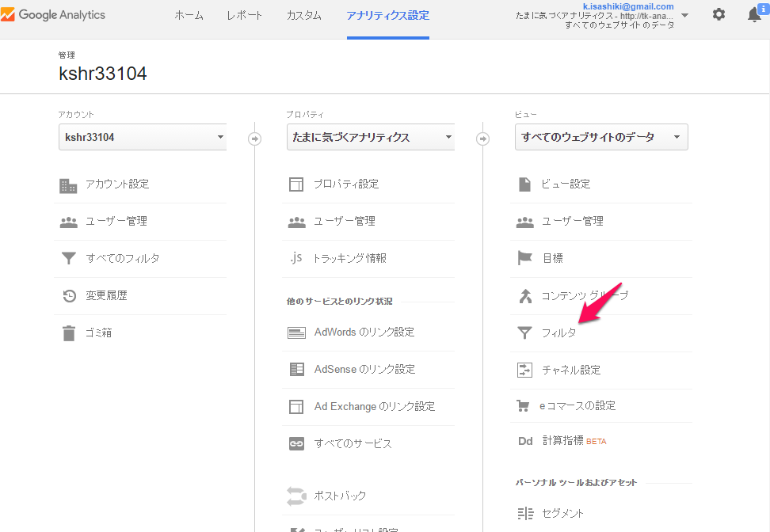Click the Google Analytics logo
This screenshot has width=770, height=532.
click(53, 15)
